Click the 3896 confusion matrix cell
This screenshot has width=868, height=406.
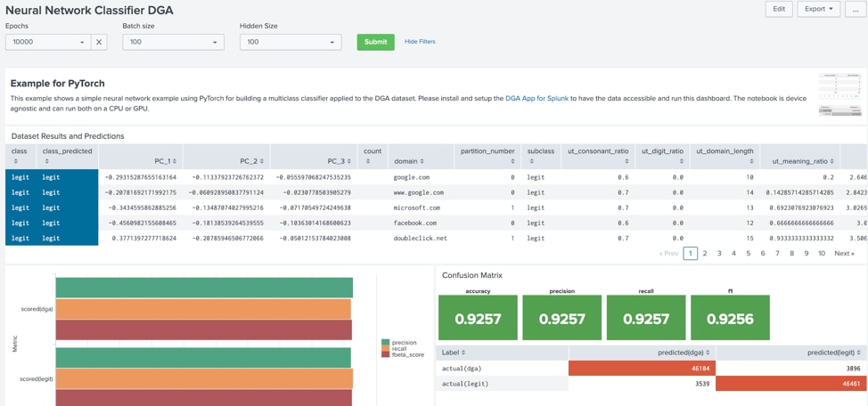791,369
